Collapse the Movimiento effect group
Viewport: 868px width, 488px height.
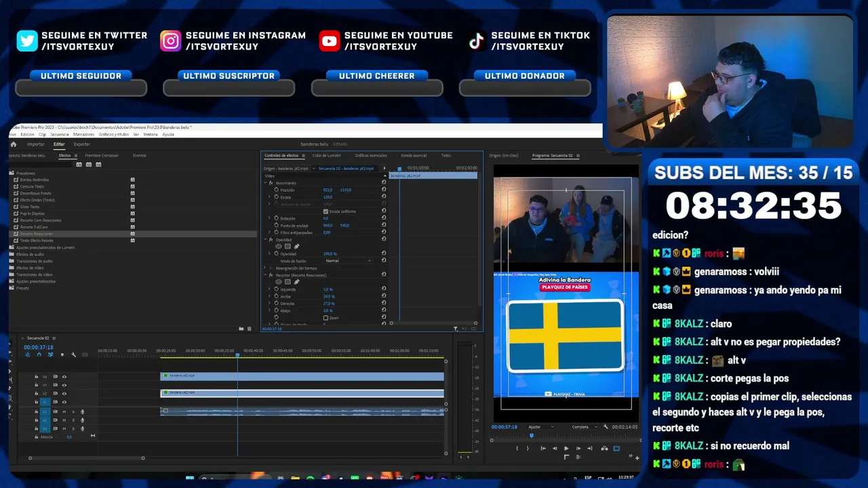tap(265, 183)
